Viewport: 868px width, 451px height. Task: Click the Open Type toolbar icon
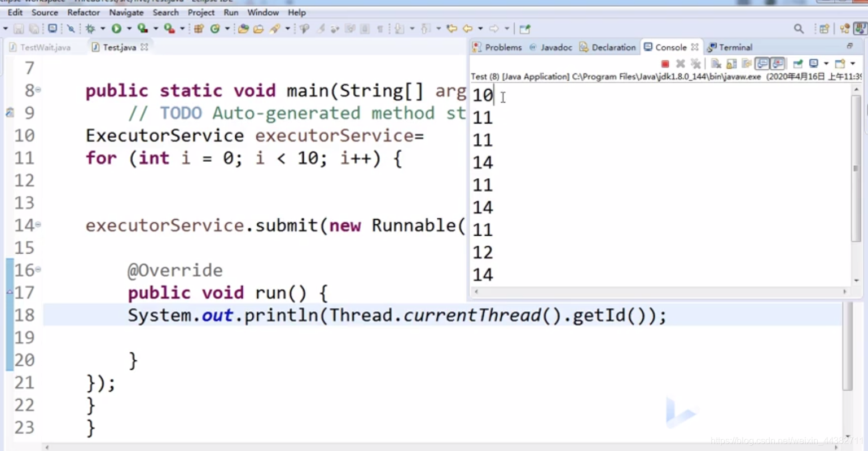243,29
